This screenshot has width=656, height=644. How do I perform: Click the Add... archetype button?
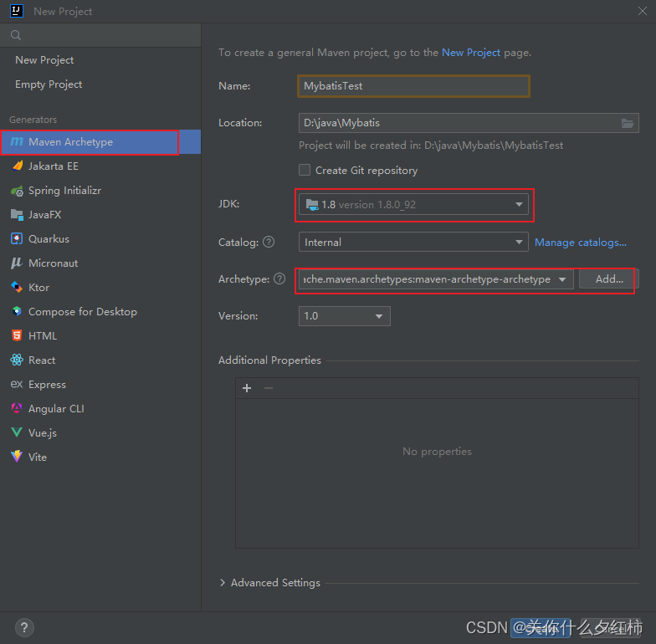(x=609, y=279)
